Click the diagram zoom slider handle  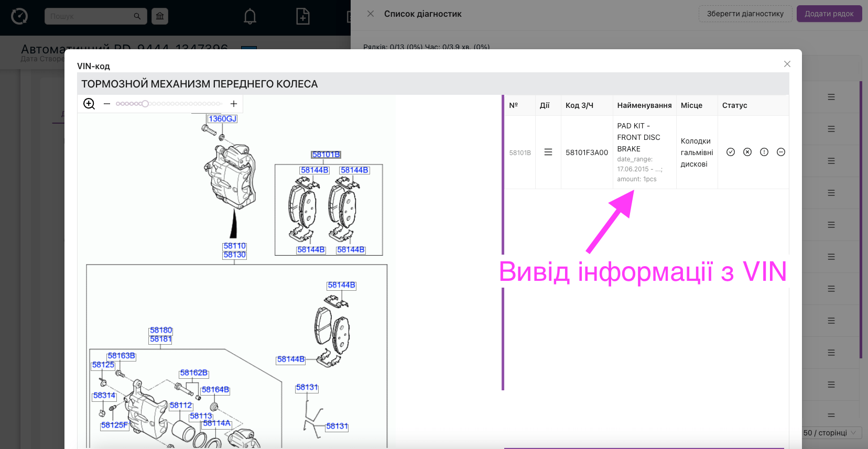coord(145,104)
